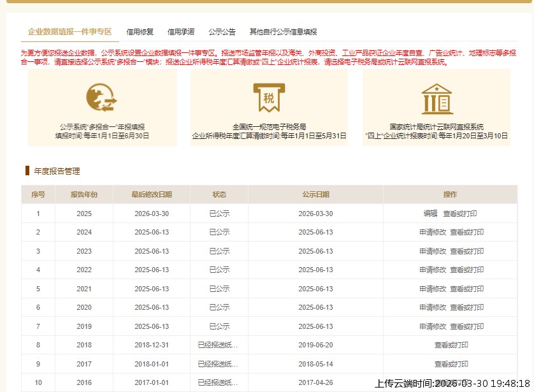Click the 报告年份 column header
The image size is (534, 392).
pos(84,194)
